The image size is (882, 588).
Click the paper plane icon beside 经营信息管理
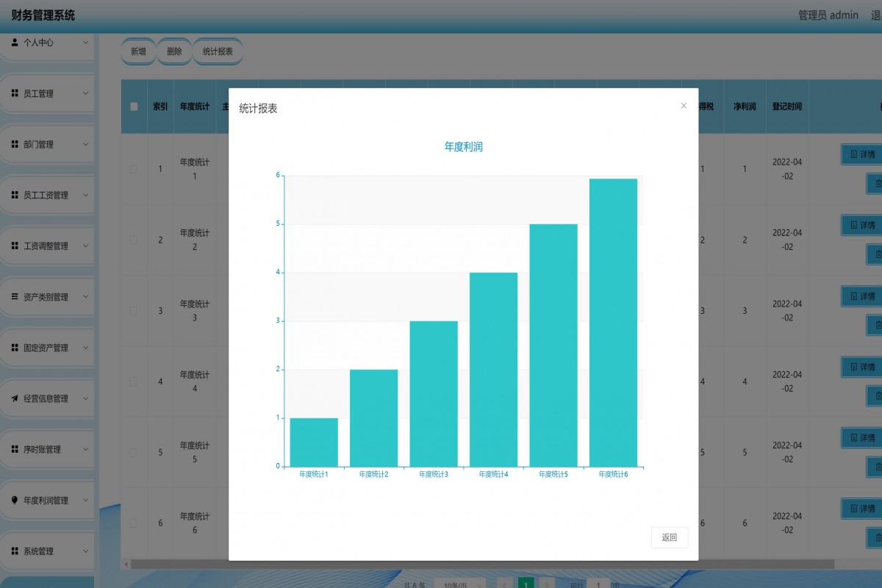tap(15, 398)
